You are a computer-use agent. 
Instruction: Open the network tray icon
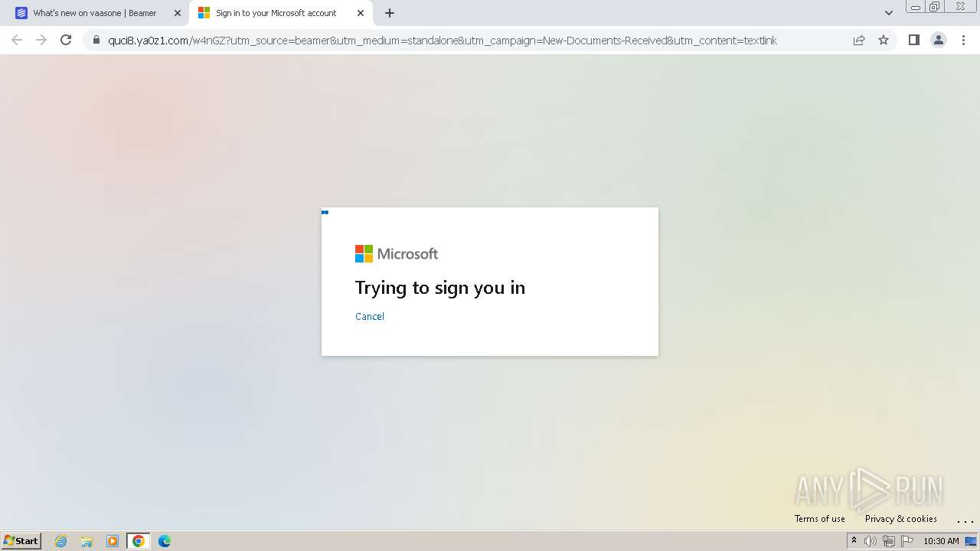[x=889, y=541]
